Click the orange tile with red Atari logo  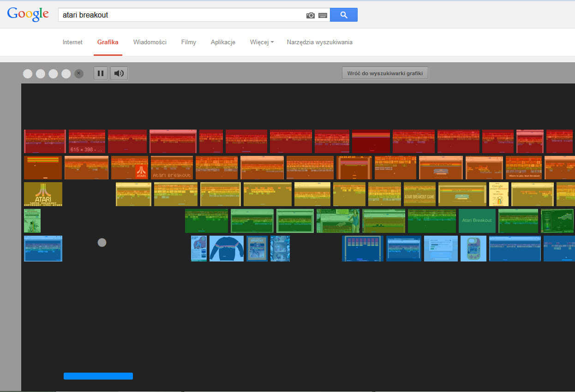coord(130,167)
